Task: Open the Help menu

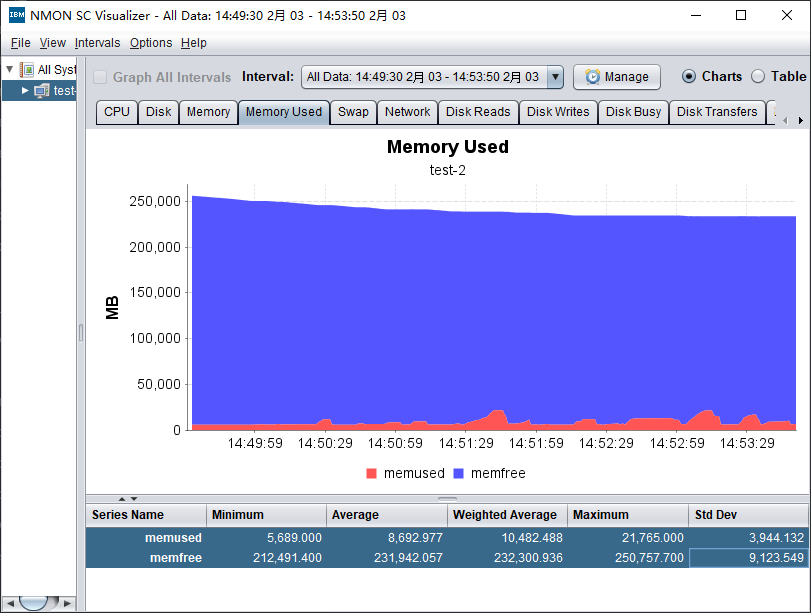Action: tap(194, 43)
